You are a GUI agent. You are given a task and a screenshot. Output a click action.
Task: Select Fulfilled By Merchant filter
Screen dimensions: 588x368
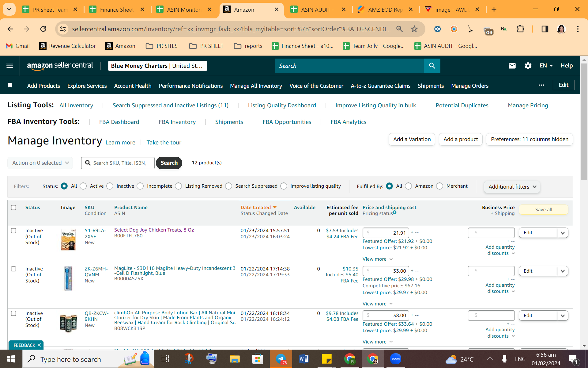(440, 186)
